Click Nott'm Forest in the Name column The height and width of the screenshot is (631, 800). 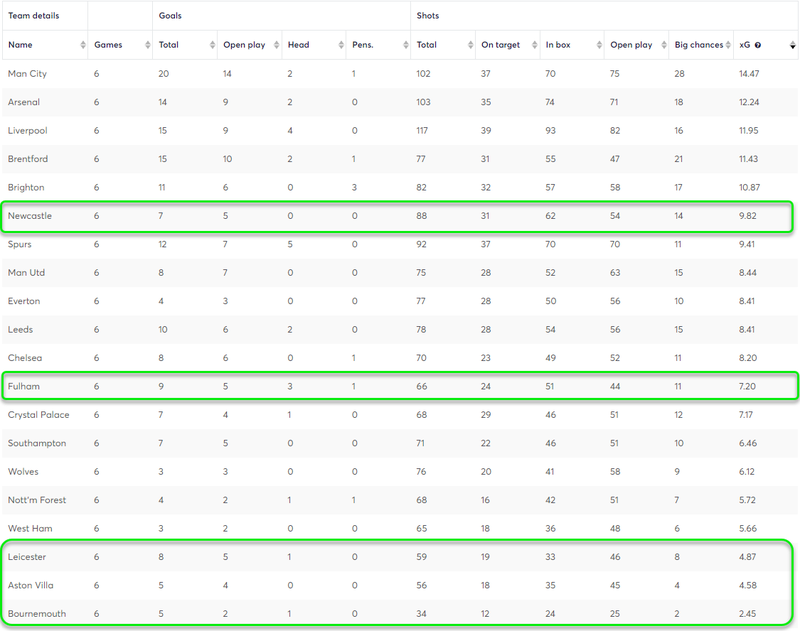(x=37, y=500)
